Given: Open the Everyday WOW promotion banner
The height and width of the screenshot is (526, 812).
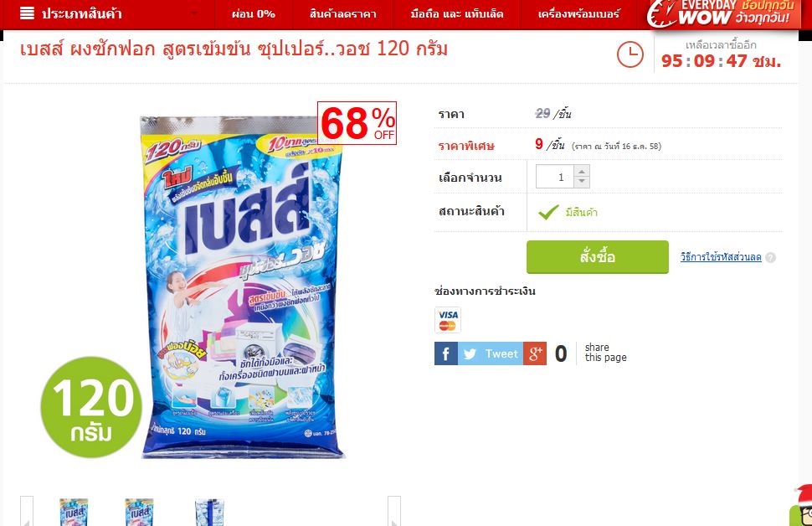Looking at the screenshot, I should pyautogui.click(x=722, y=14).
